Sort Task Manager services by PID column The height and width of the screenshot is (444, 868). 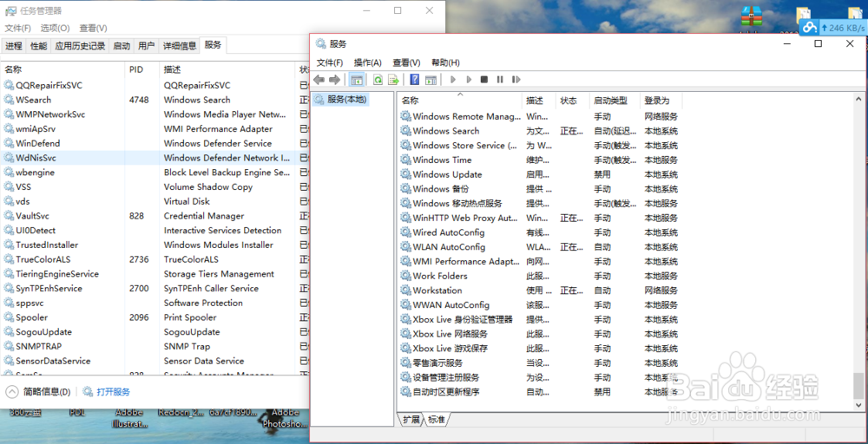[x=141, y=69]
